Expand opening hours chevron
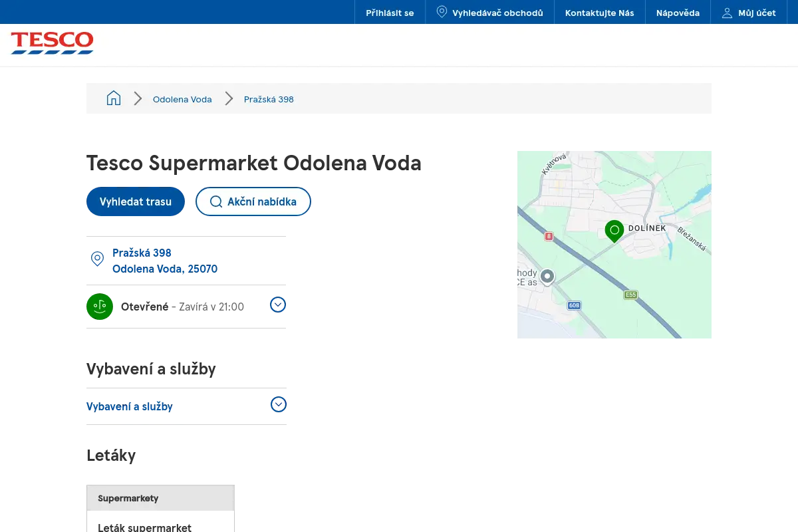Screen dimensions: 798x532 (x=278, y=305)
